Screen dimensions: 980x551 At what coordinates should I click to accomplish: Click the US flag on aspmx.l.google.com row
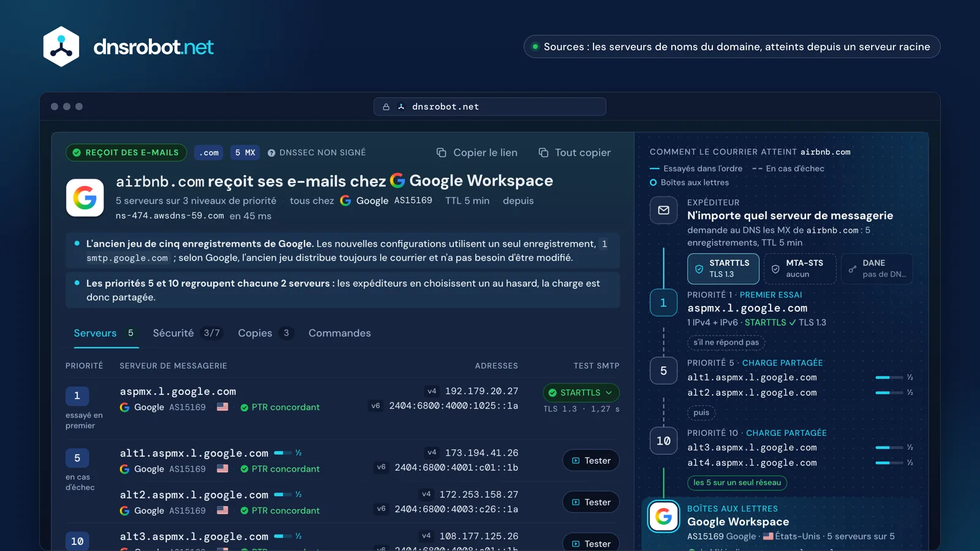[x=222, y=407]
